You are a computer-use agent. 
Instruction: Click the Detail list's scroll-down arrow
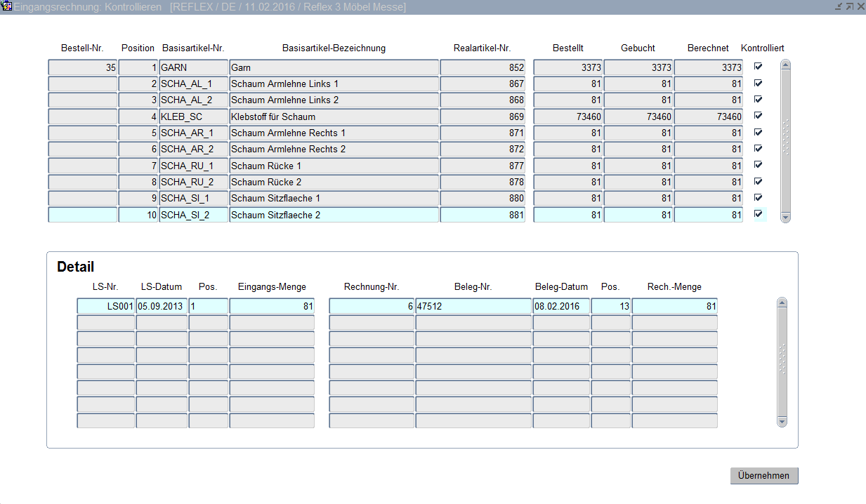pos(782,421)
